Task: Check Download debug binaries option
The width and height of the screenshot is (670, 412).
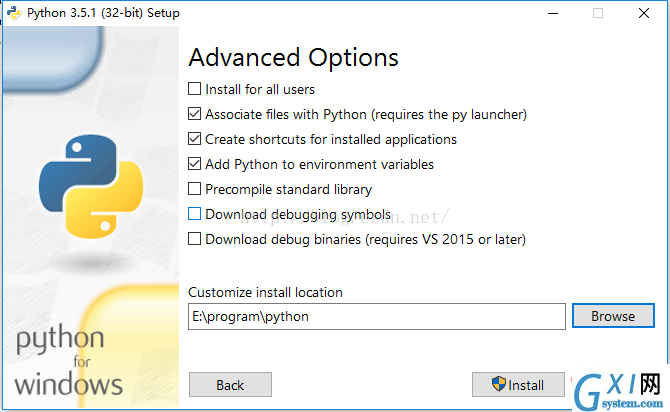Action: point(194,239)
